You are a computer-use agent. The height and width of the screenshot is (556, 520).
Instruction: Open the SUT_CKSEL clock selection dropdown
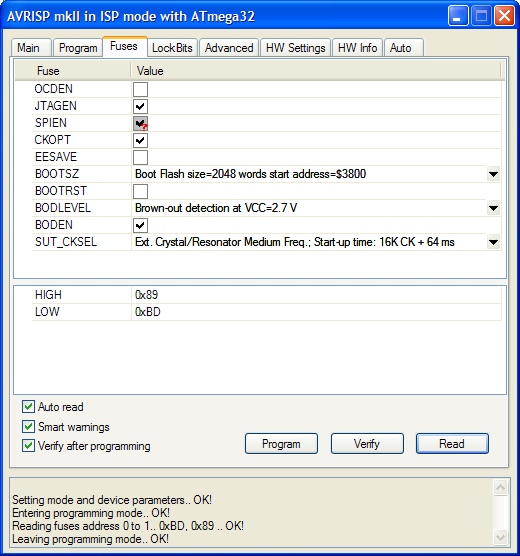pyautogui.click(x=493, y=242)
